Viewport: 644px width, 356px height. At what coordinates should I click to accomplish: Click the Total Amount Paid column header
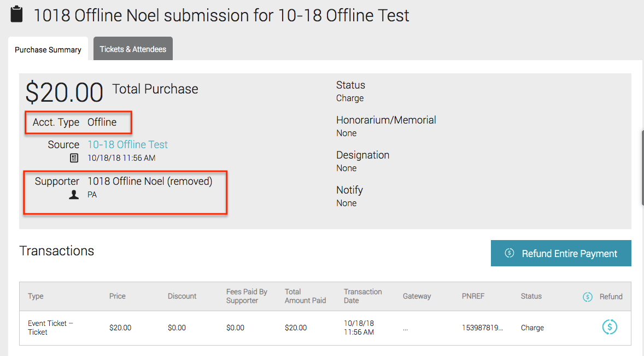click(305, 296)
